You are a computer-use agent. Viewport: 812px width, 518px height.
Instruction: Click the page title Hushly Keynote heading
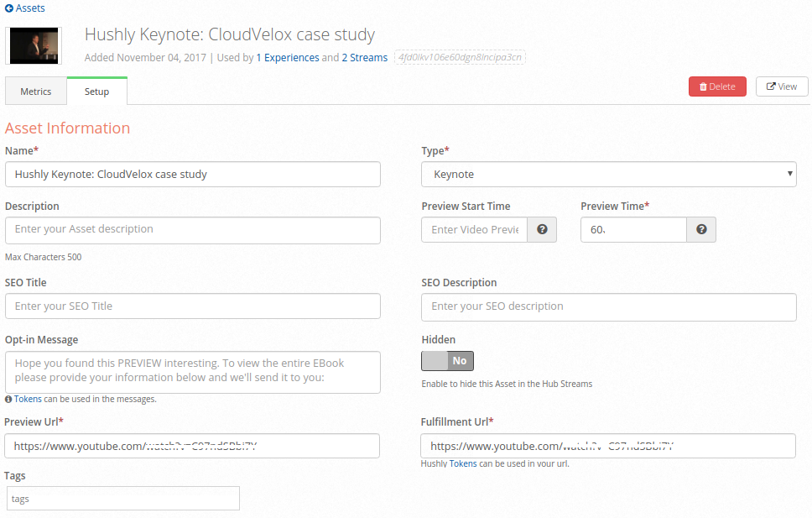coord(229,34)
